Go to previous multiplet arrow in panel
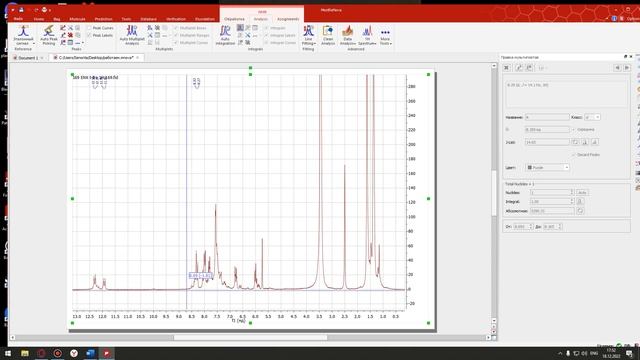 coord(618,67)
